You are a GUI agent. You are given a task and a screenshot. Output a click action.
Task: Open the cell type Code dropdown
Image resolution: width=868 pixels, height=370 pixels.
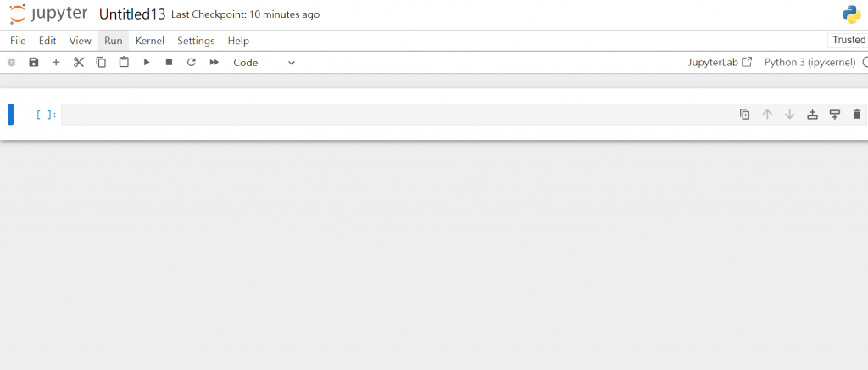coord(264,63)
